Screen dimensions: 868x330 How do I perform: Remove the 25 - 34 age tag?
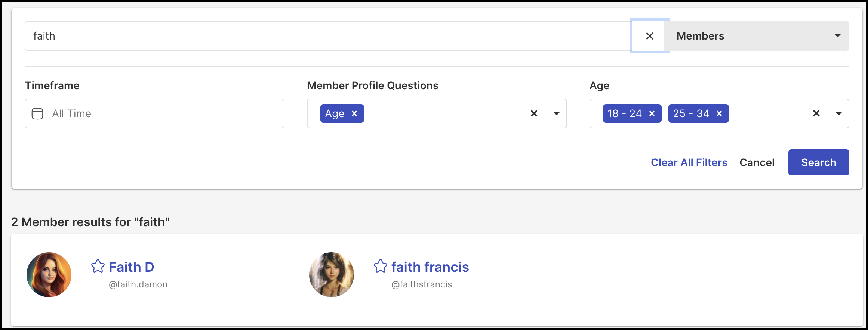pyautogui.click(x=719, y=113)
